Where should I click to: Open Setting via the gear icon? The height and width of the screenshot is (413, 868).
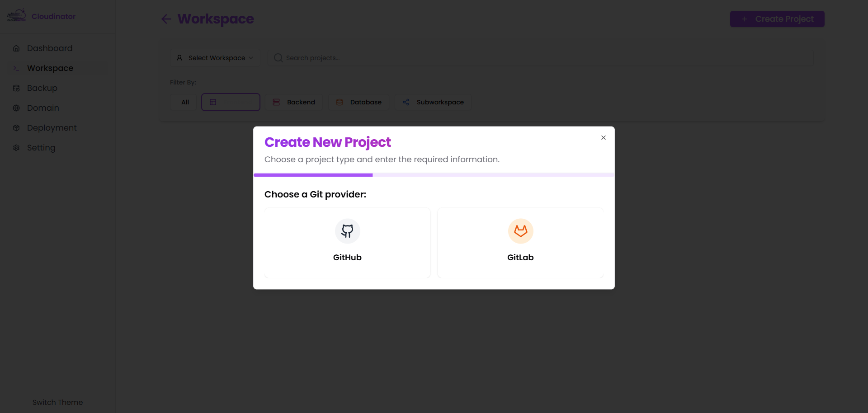tap(16, 147)
